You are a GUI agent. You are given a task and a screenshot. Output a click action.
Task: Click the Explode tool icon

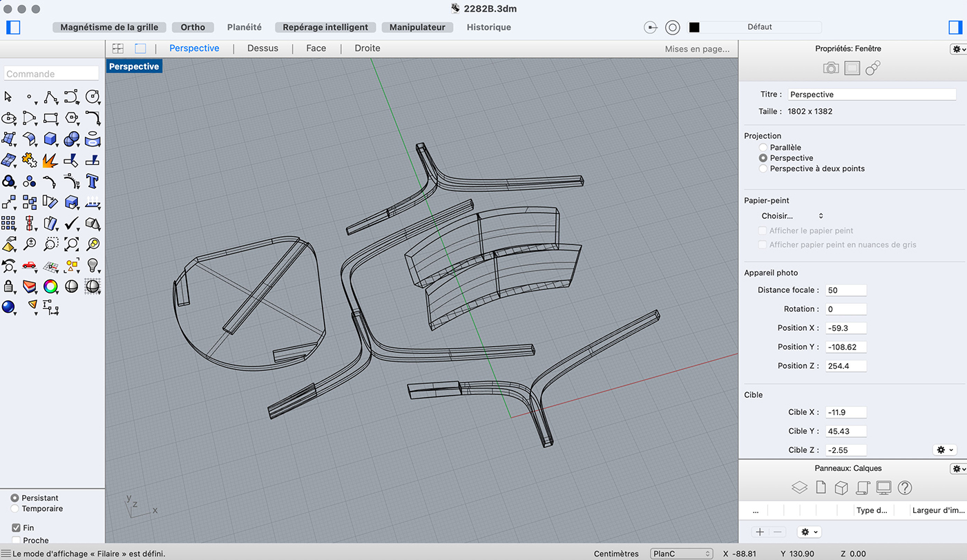(50, 160)
